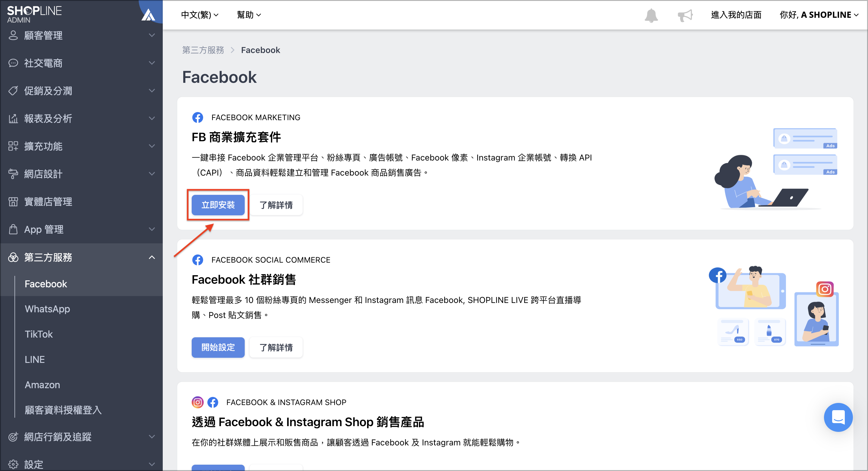Click the settings gear icon
The width and height of the screenshot is (868, 471).
[13, 464]
